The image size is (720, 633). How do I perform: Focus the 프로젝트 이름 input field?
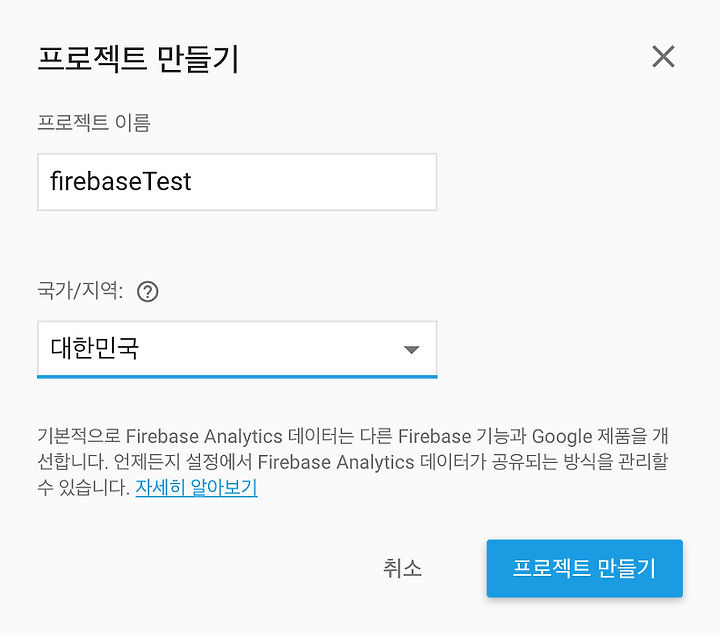[237, 182]
